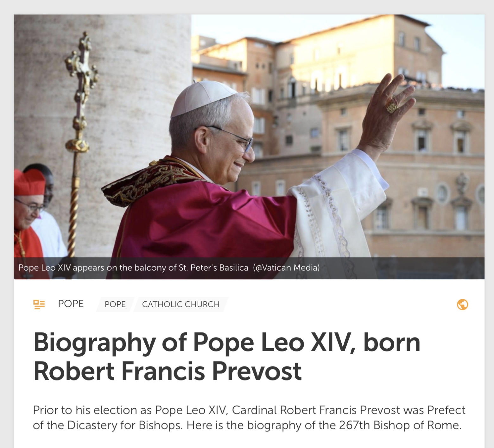Click the 'Robert Francis Prevost' headline line
The image size is (494, 448).
pos(168,371)
